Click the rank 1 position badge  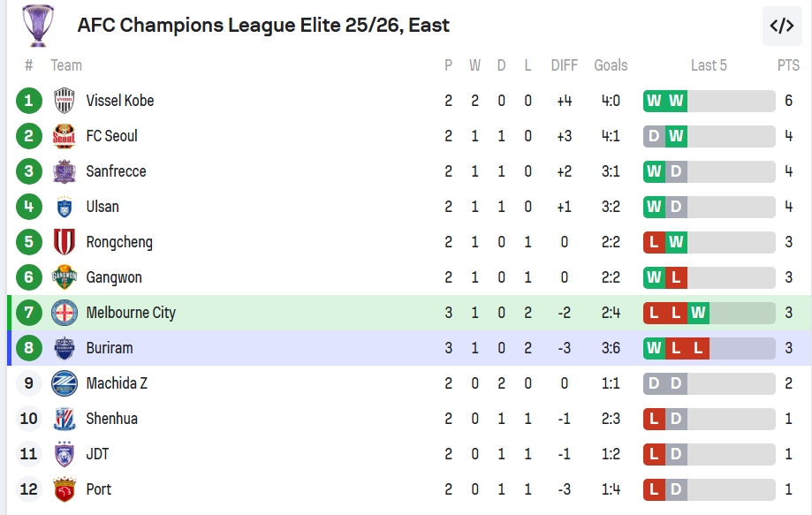[29, 101]
